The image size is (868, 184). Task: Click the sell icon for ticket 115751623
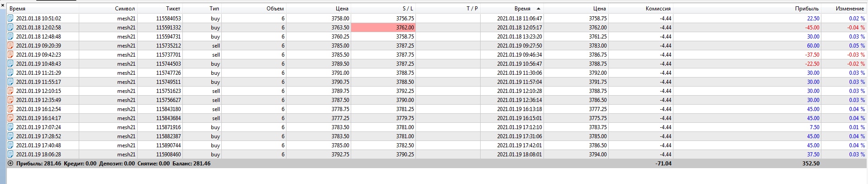pyautogui.click(x=11, y=91)
